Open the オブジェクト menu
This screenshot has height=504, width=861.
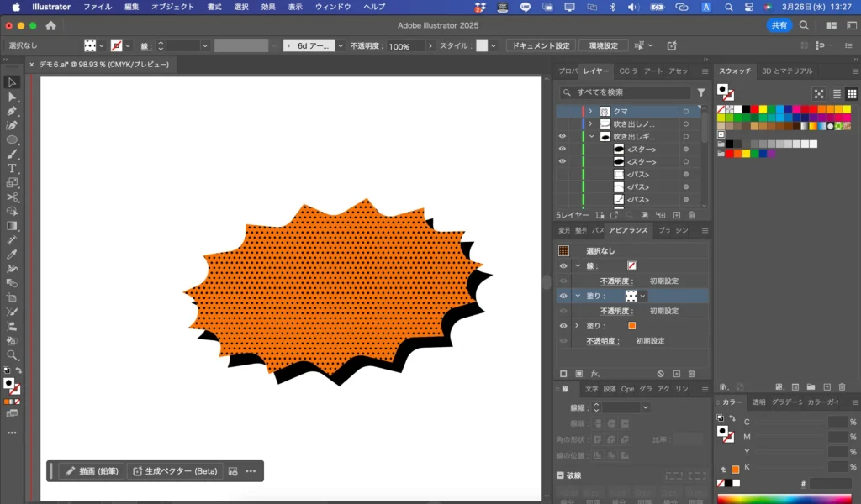[x=172, y=7]
